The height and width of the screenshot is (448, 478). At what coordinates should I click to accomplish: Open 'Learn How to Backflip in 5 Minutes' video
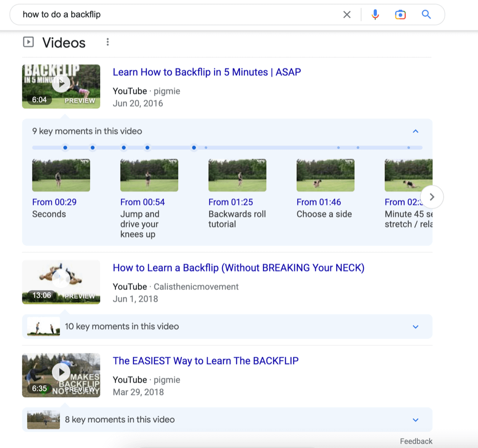(207, 72)
